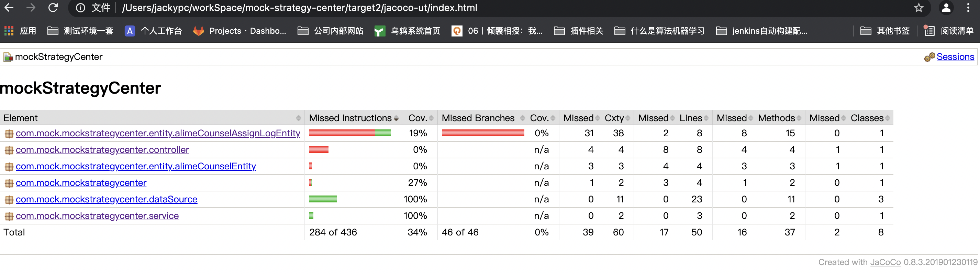Sort table by the Element column
Image resolution: width=980 pixels, height=274 pixels.
click(x=152, y=118)
